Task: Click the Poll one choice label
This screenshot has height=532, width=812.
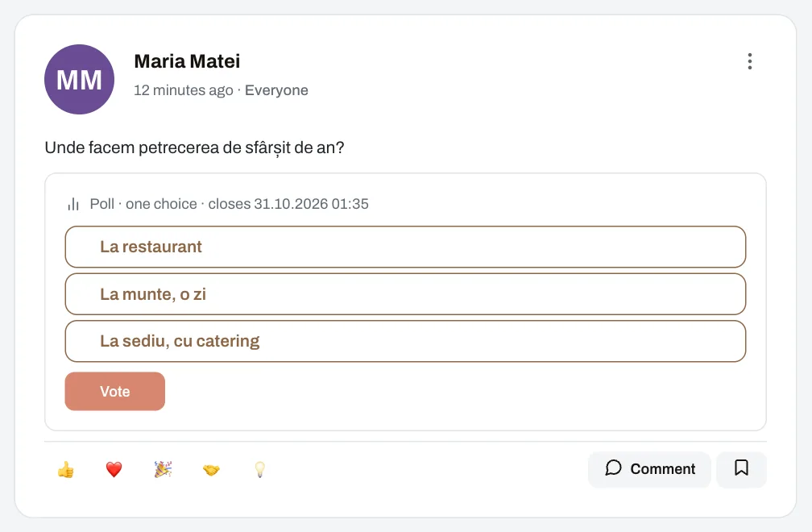Action: (x=143, y=204)
